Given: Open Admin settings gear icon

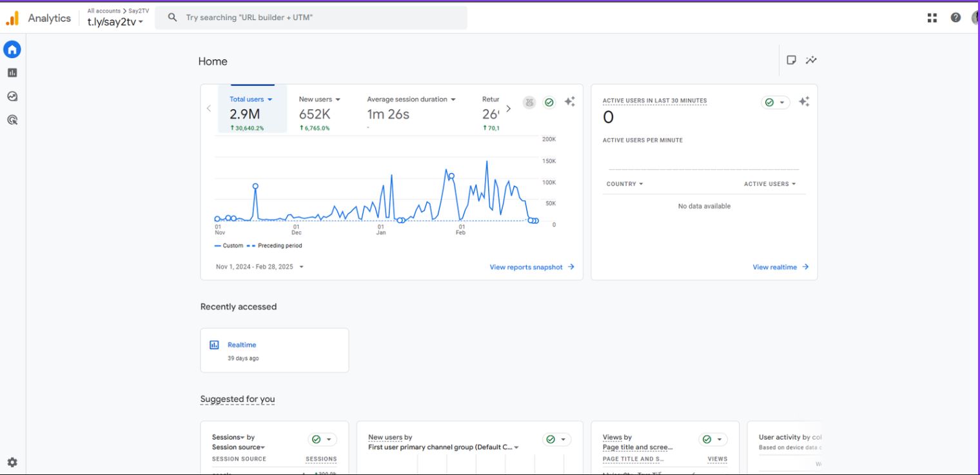Looking at the screenshot, I should pyautogui.click(x=12, y=462).
